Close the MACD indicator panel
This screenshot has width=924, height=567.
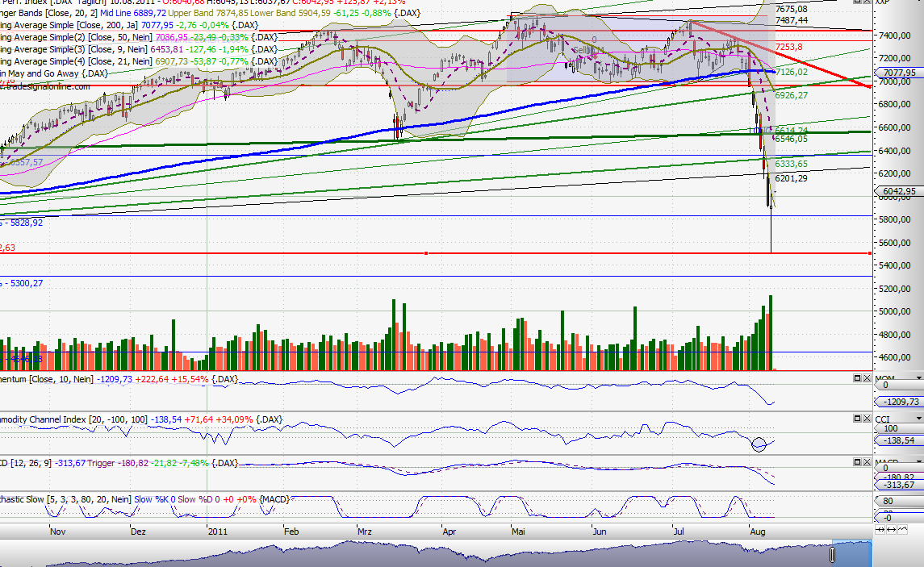click(x=867, y=461)
